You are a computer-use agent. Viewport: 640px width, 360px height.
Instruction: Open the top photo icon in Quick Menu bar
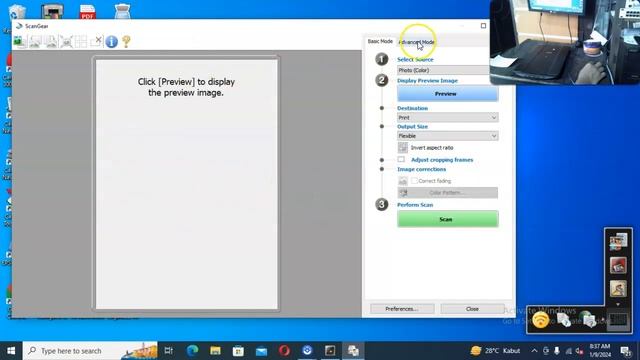click(x=618, y=241)
